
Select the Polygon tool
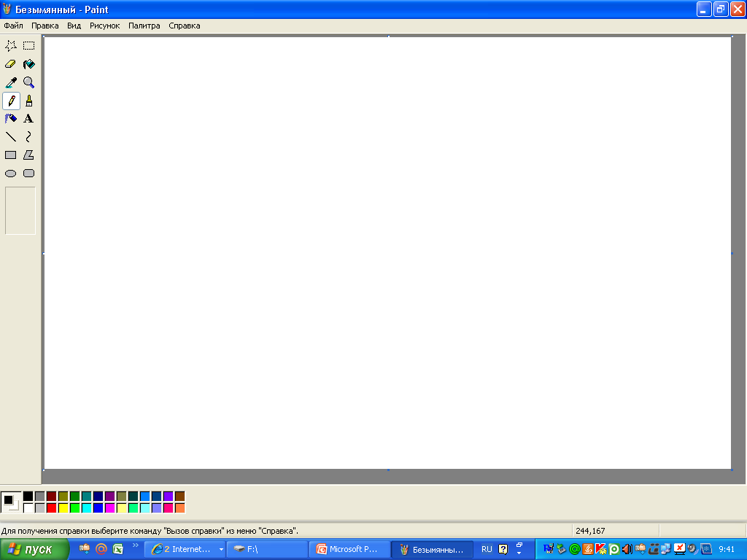[29, 155]
